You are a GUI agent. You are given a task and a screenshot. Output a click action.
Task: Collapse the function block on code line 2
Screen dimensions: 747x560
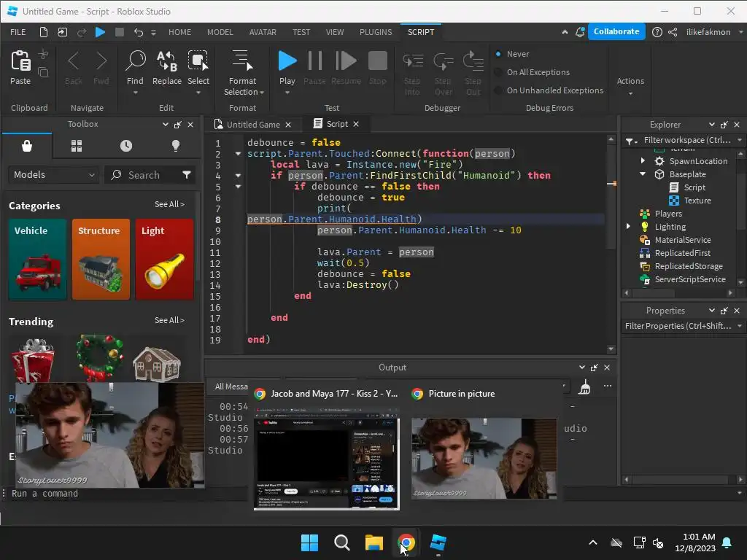pyautogui.click(x=239, y=154)
